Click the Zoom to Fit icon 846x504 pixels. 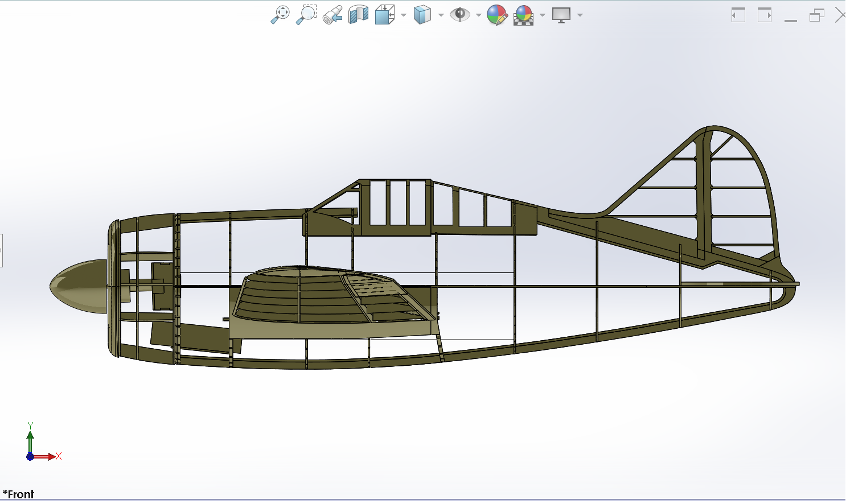point(280,15)
